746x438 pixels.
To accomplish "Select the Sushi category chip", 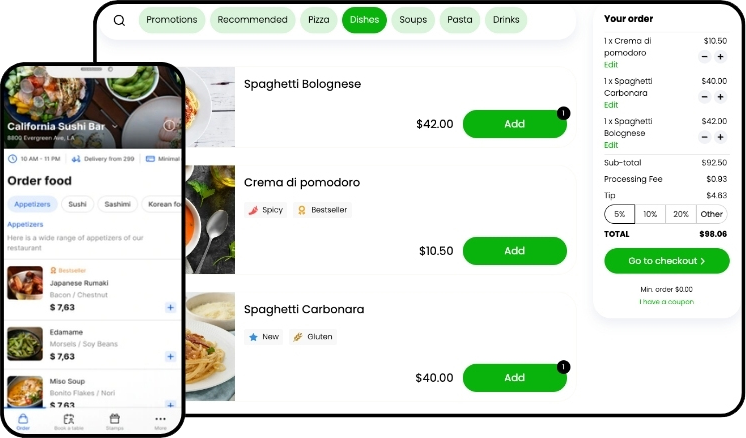I will pos(78,204).
